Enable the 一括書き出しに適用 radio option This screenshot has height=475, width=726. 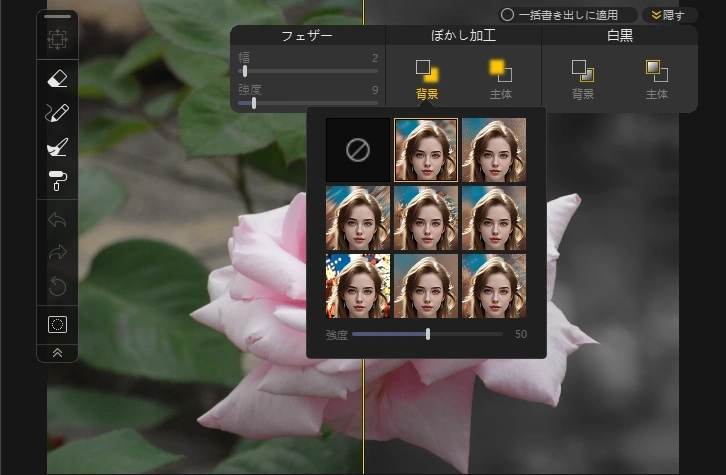click(508, 15)
